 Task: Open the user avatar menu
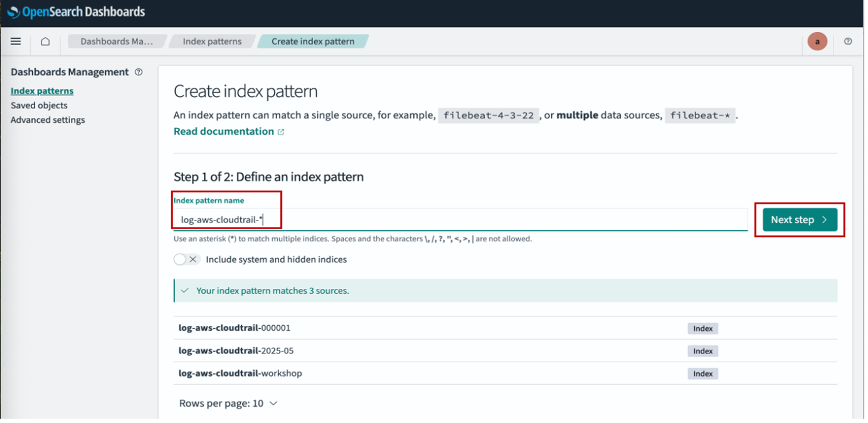pyautogui.click(x=817, y=41)
